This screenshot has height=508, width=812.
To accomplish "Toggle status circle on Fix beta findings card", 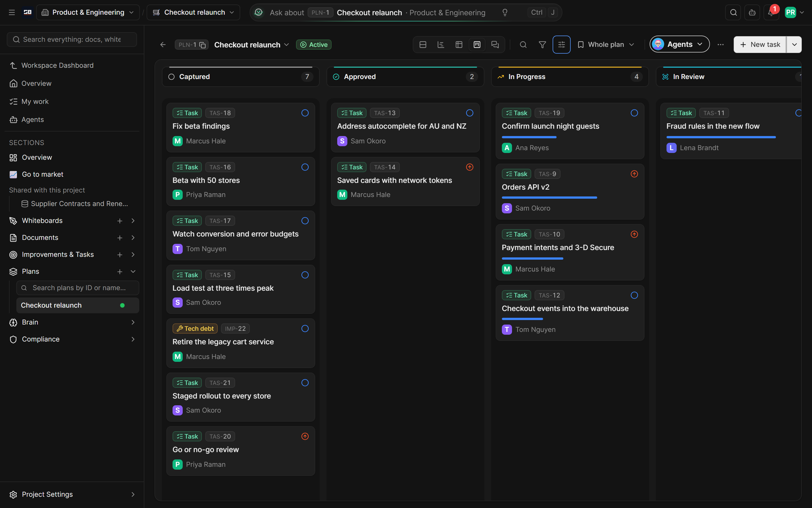I will (305, 113).
